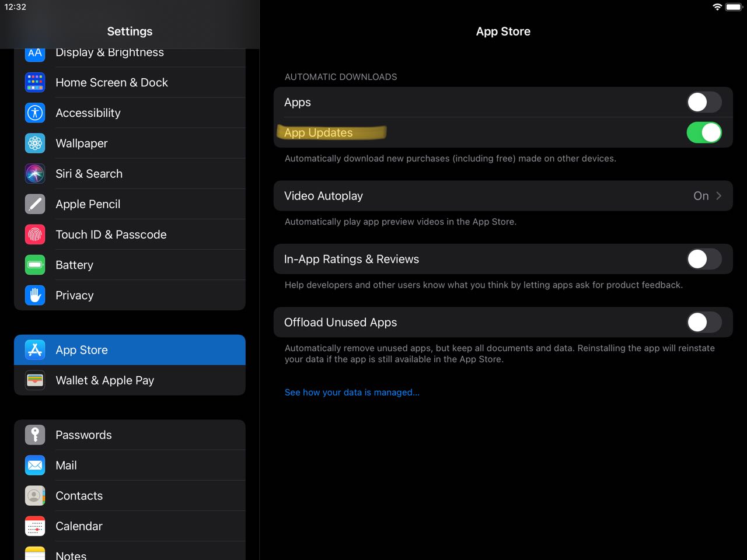Screen dimensions: 747x560
Task: Tap the Settings title in sidebar
Action: pos(130,32)
